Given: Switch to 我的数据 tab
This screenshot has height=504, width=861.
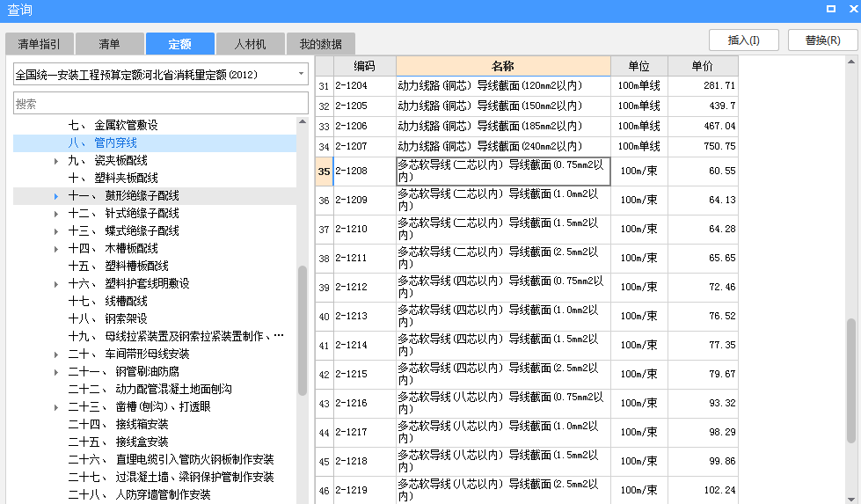Looking at the screenshot, I should [x=320, y=44].
